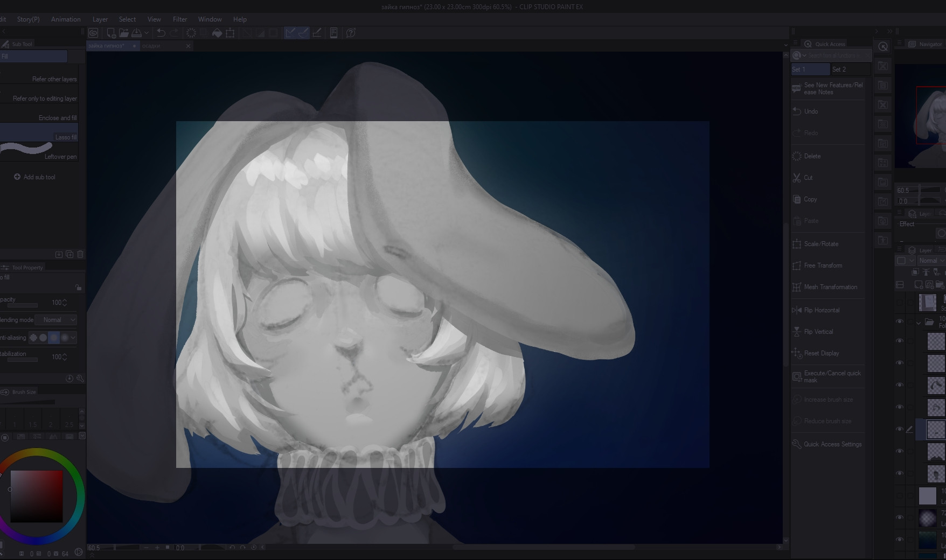This screenshot has height=560, width=946.
Task: Click Scale/Rotate in Quick Access panel
Action: coord(827,244)
